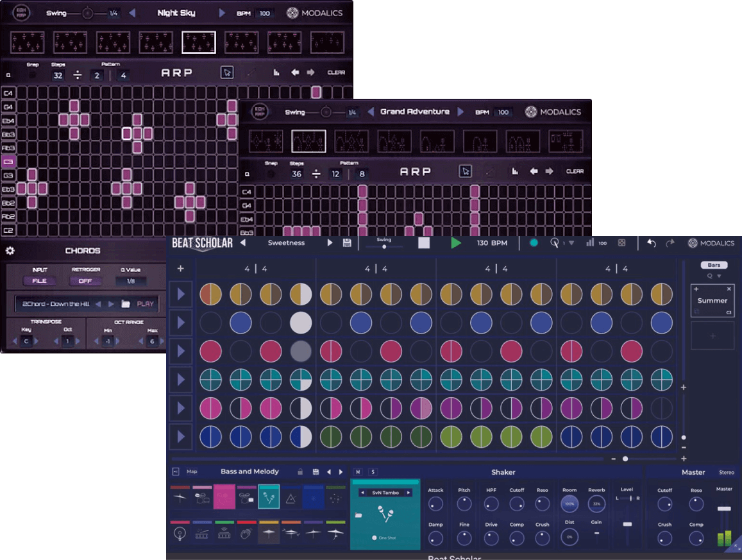742x560 pixels.
Task: Select the pointer tool in Night Sky ARP
Action: click(226, 72)
